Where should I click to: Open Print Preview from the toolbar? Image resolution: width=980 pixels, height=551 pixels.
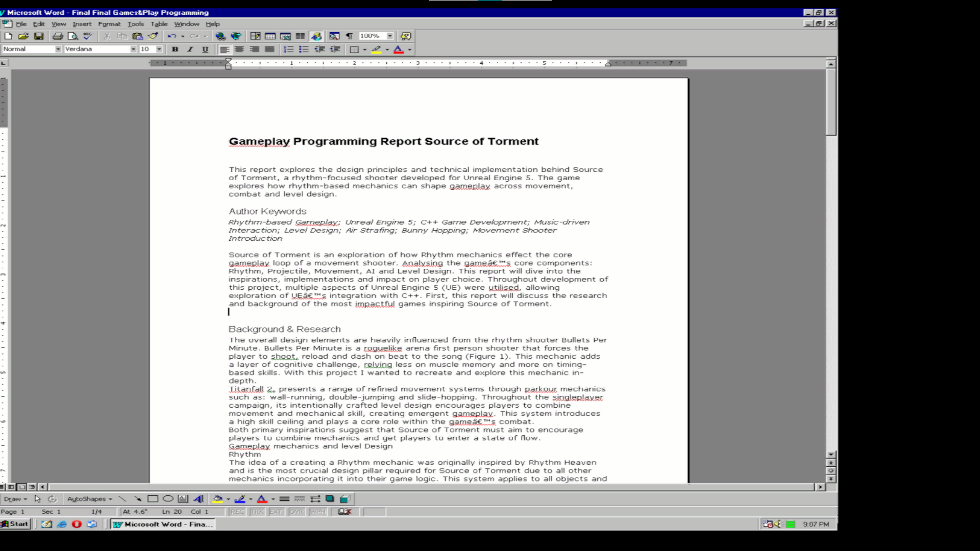click(x=73, y=36)
